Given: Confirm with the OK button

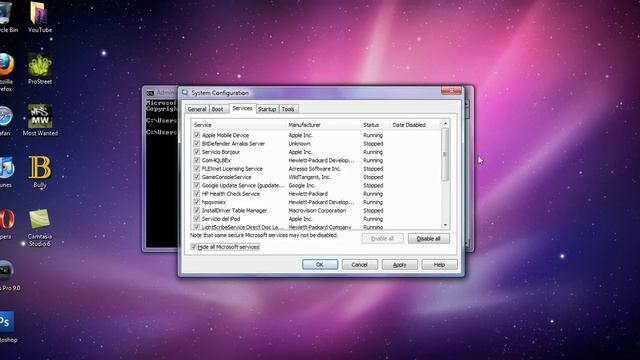Looking at the screenshot, I should click(320, 265).
